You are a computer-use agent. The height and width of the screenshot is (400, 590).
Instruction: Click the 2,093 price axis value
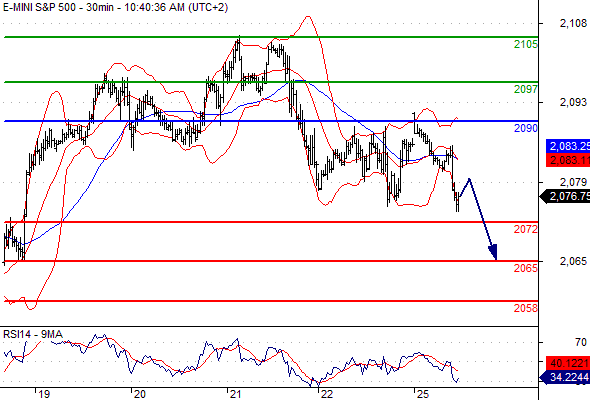pyautogui.click(x=573, y=102)
